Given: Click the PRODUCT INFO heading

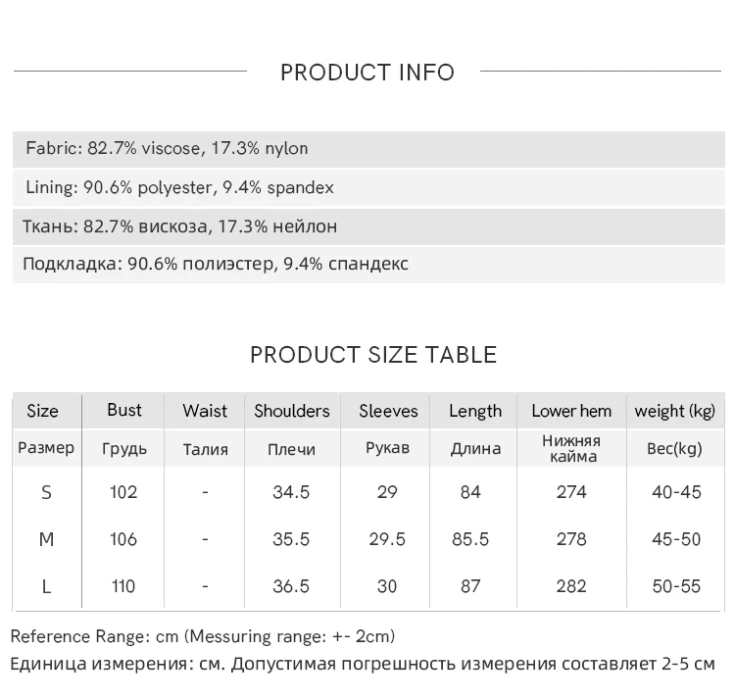Looking at the screenshot, I should click(x=367, y=73).
